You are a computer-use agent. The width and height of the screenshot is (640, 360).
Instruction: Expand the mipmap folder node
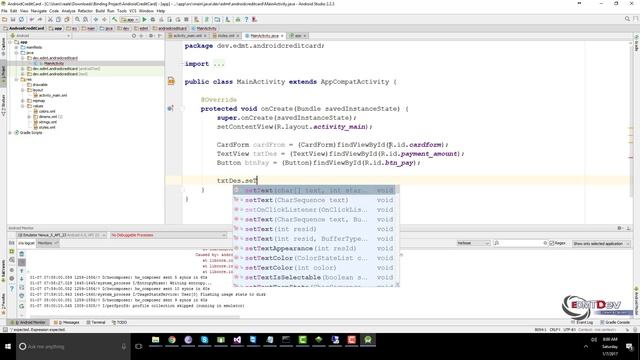23,100
